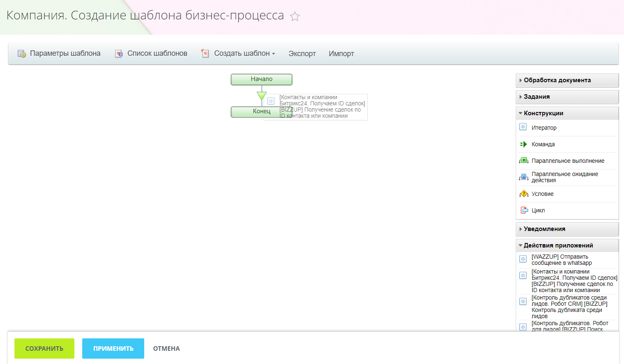Click the Параметры шаблона gear icon
624x364 pixels.
[21, 54]
